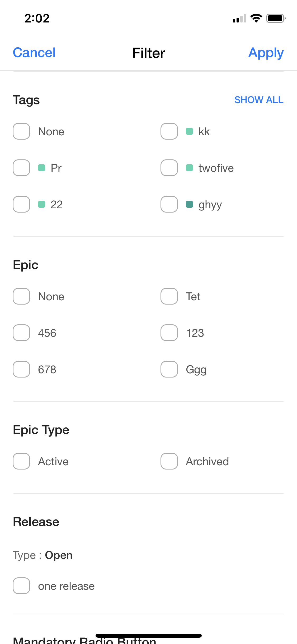This screenshot has width=297, height=644.
Task: Select the ghyy tag checkbox
Action: (169, 204)
